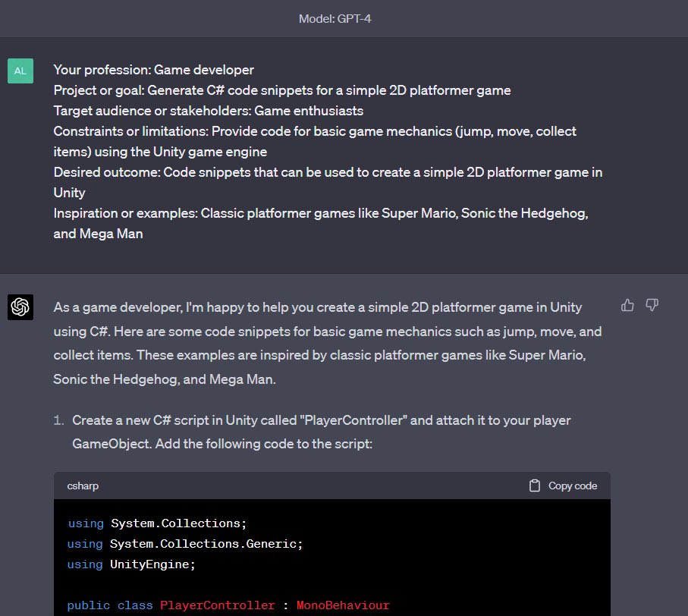688x616 pixels.
Task: Click the thumbs up icon on the response
Action: coord(627,305)
